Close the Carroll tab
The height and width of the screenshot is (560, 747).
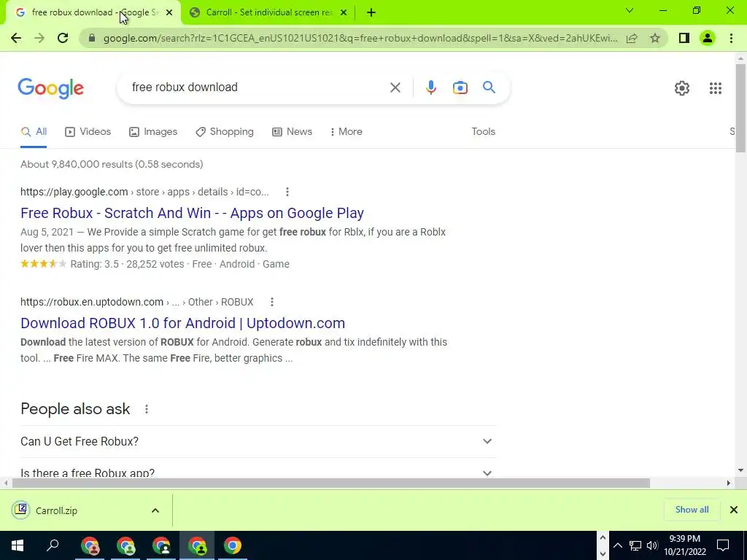(344, 13)
